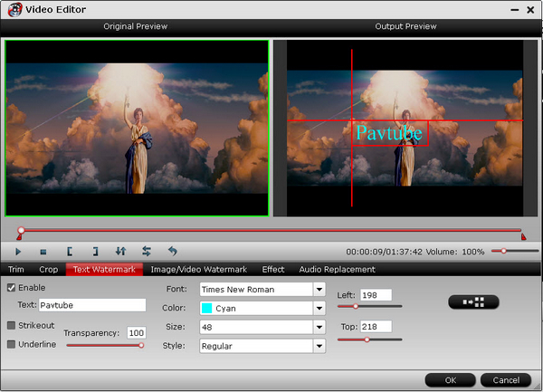The width and height of the screenshot is (543, 392).
Task: Open the Image/Video Watermark tab
Action: point(199,270)
